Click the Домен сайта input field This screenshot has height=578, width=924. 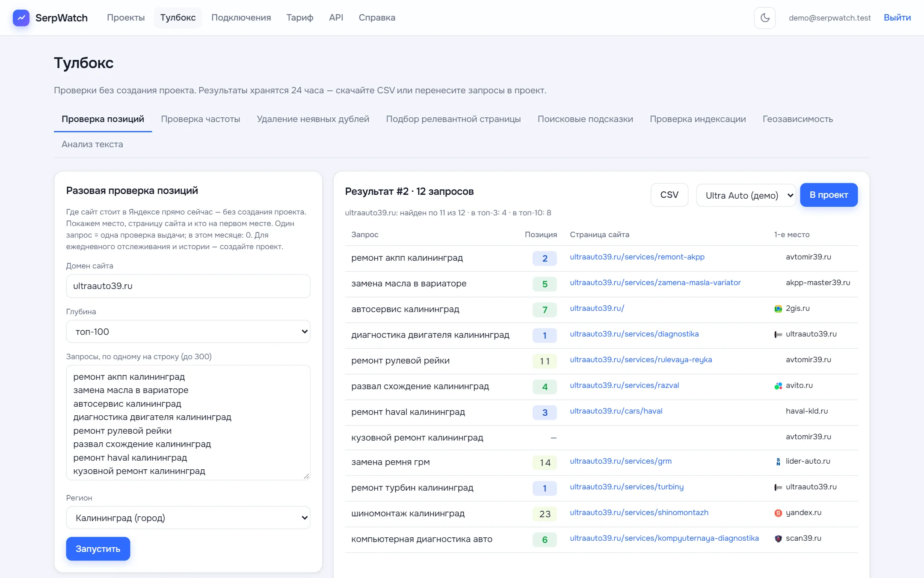[x=188, y=286]
